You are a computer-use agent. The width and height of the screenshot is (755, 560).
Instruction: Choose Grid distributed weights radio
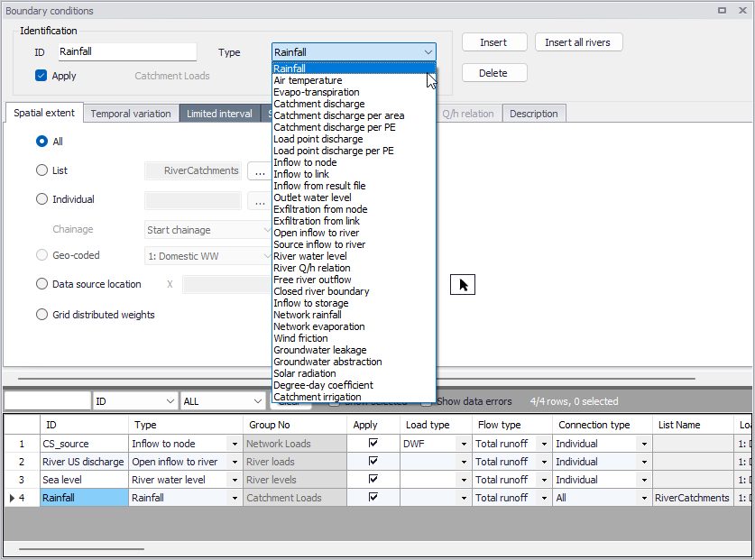coord(41,315)
